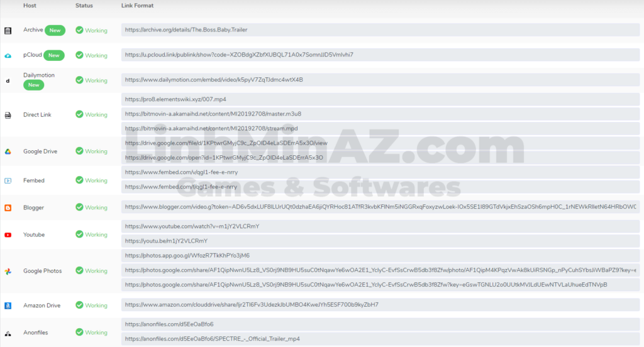
Task: Click Youtube row green check icon
Action: [79, 234]
